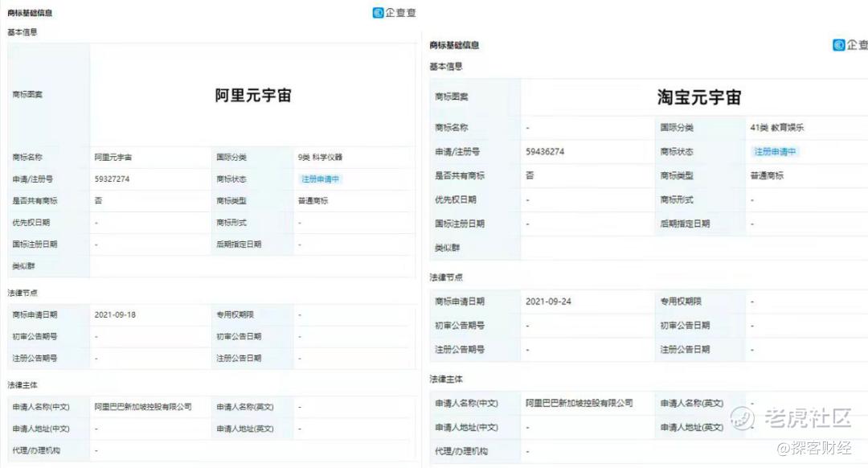Screen dimensions: 868x468
Task: Click 普通商标 type value in 淘宝元宇宙 panel
Action: pyautogui.click(x=767, y=175)
